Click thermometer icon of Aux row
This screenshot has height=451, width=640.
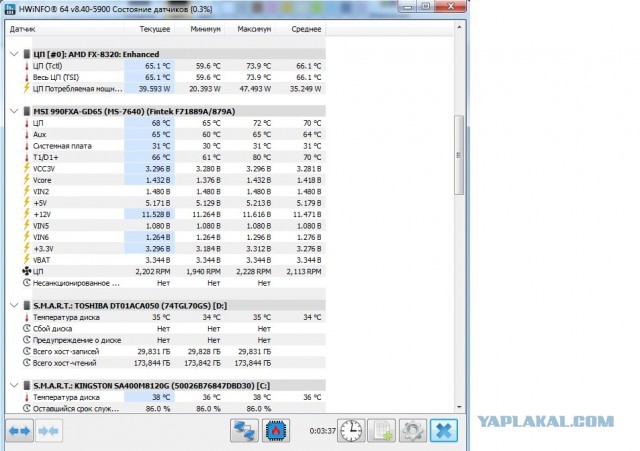tap(27, 134)
